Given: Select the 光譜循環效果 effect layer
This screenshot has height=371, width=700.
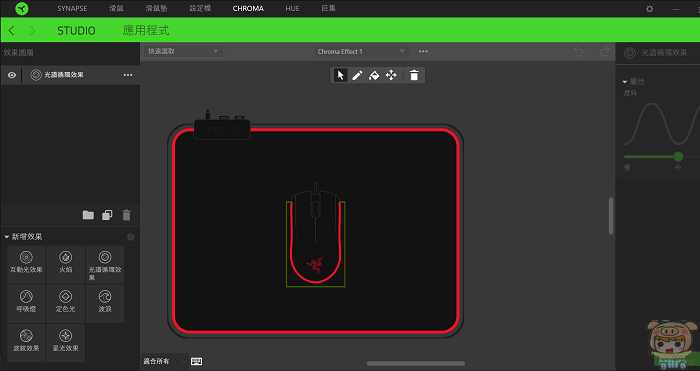Looking at the screenshot, I should 70,75.
